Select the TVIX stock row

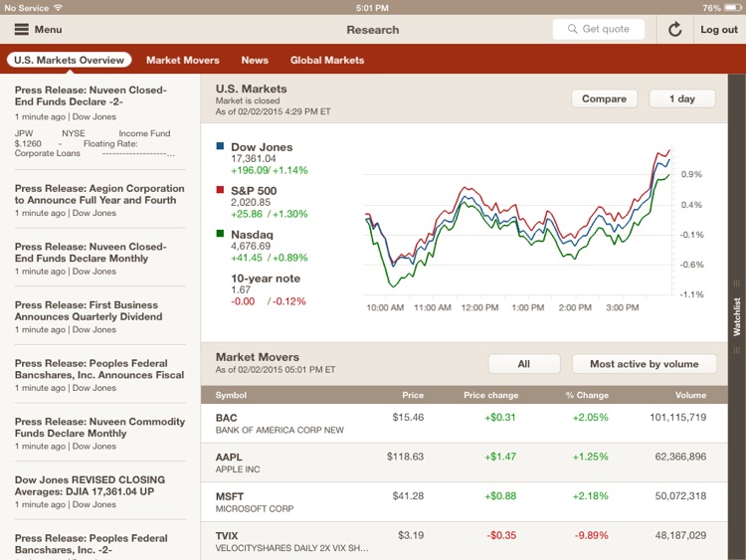pyautogui.click(x=465, y=541)
